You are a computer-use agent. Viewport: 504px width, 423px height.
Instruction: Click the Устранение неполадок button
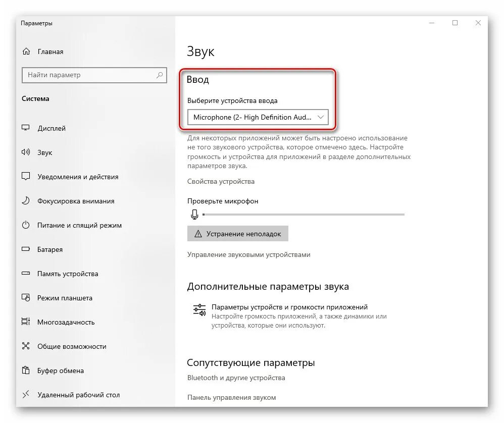(238, 234)
